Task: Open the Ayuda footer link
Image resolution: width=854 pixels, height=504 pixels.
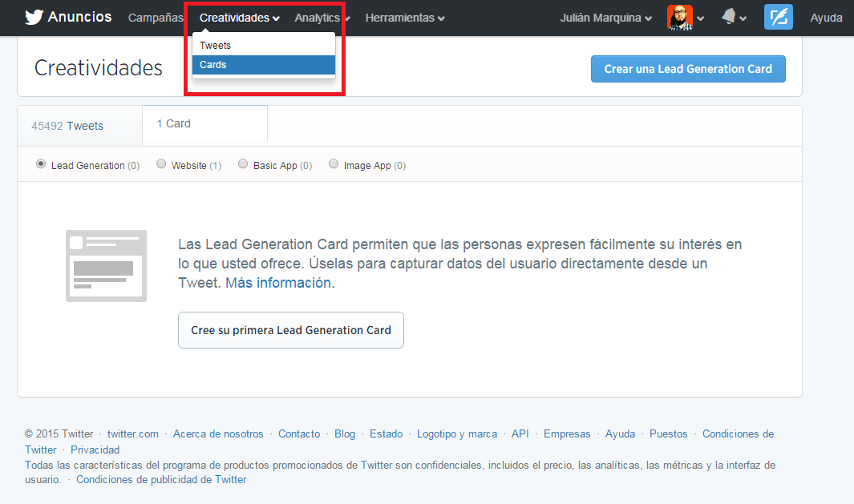Action: click(620, 433)
